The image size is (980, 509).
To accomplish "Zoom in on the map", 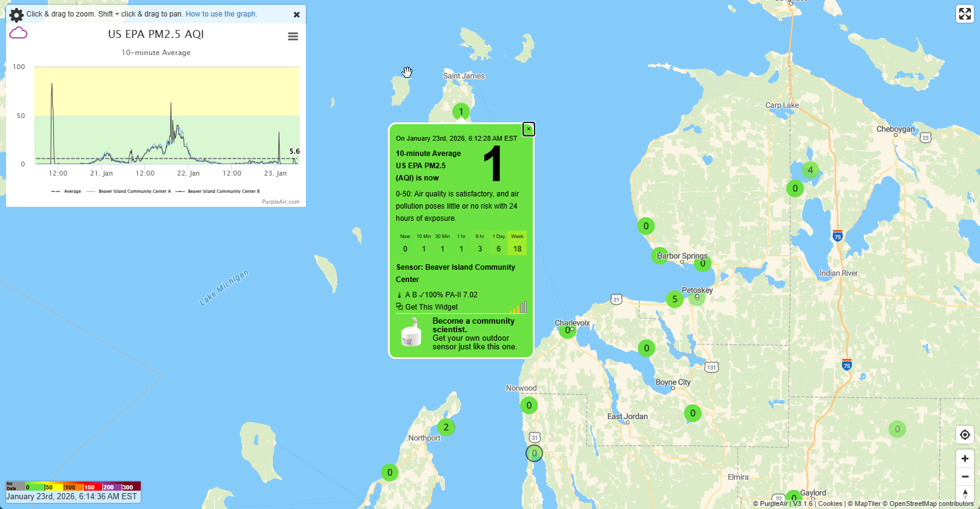I will [x=965, y=458].
